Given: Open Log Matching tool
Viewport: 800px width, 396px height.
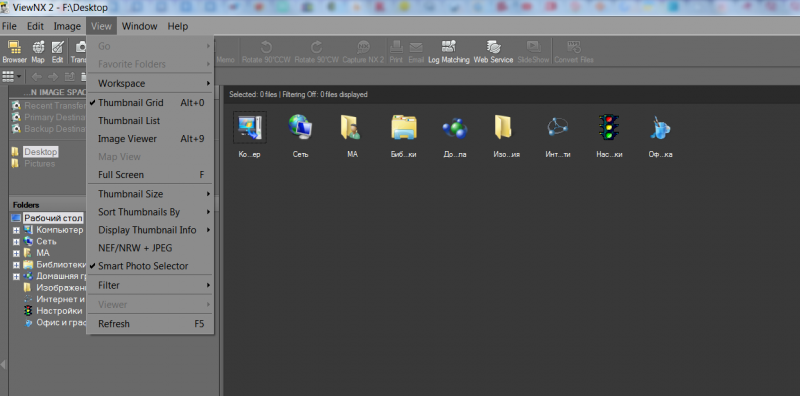Looking at the screenshot, I should tap(448, 52).
